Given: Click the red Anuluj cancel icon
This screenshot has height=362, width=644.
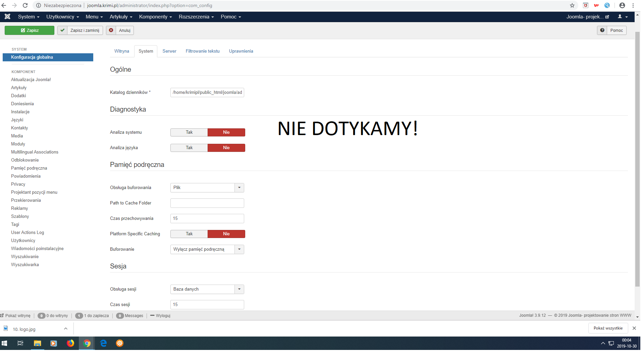Looking at the screenshot, I should (111, 30).
